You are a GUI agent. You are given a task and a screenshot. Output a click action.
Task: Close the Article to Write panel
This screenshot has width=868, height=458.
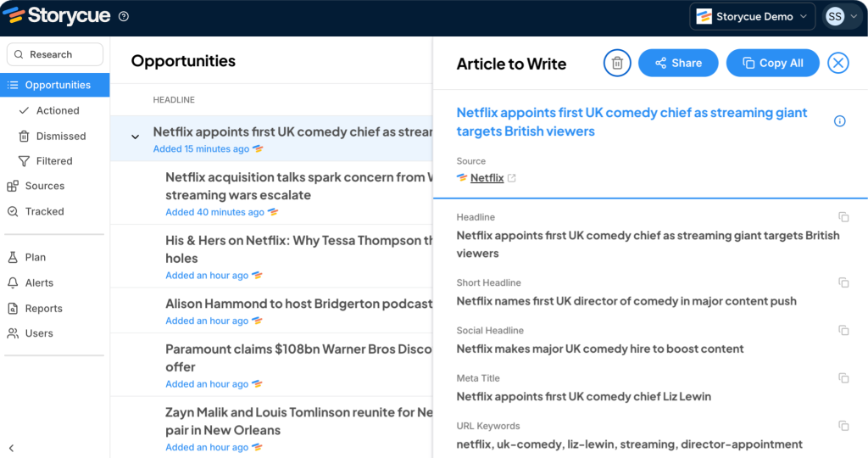pos(837,63)
